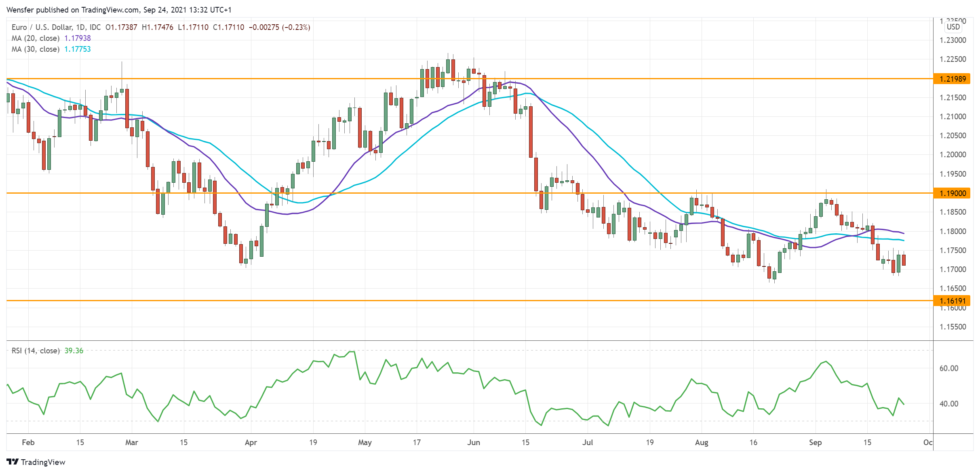The width and height of the screenshot is (980, 473).
Task: Click the 60.00 level on RSI axis
Action: [x=948, y=368]
